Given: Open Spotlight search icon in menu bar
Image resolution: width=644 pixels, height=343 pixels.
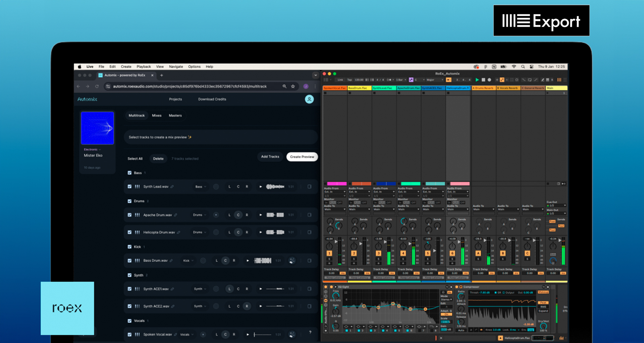Looking at the screenshot, I should click(x=523, y=67).
